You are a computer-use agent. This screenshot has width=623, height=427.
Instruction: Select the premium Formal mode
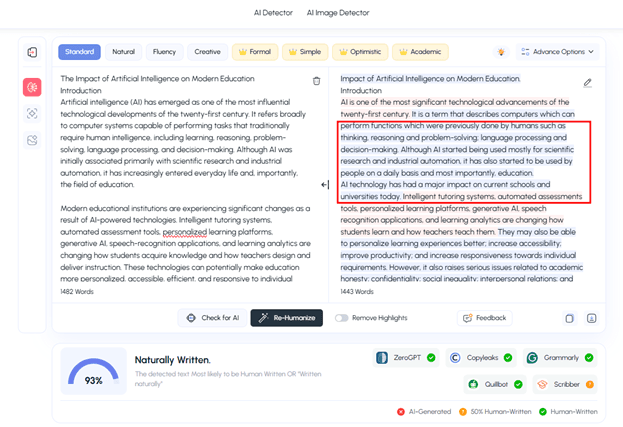pyautogui.click(x=255, y=52)
